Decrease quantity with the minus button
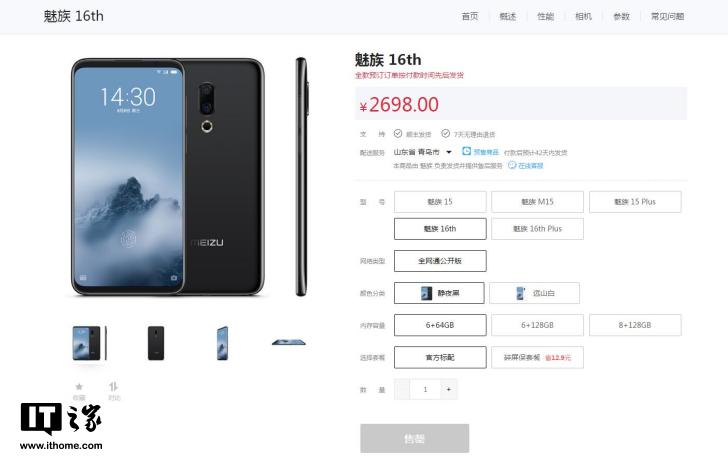Image resolution: width=728 pixels, height=469 pixels. point(403,389)
